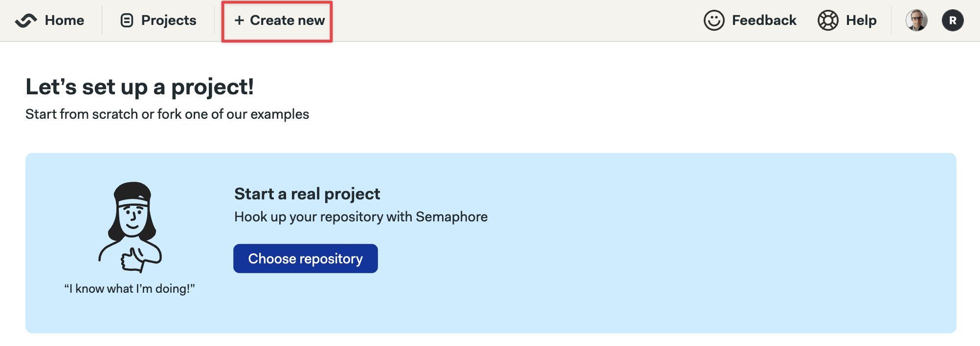Click Start from scratch or fork subtitle
Screen dimensions: 980x346
pos(167,114)
